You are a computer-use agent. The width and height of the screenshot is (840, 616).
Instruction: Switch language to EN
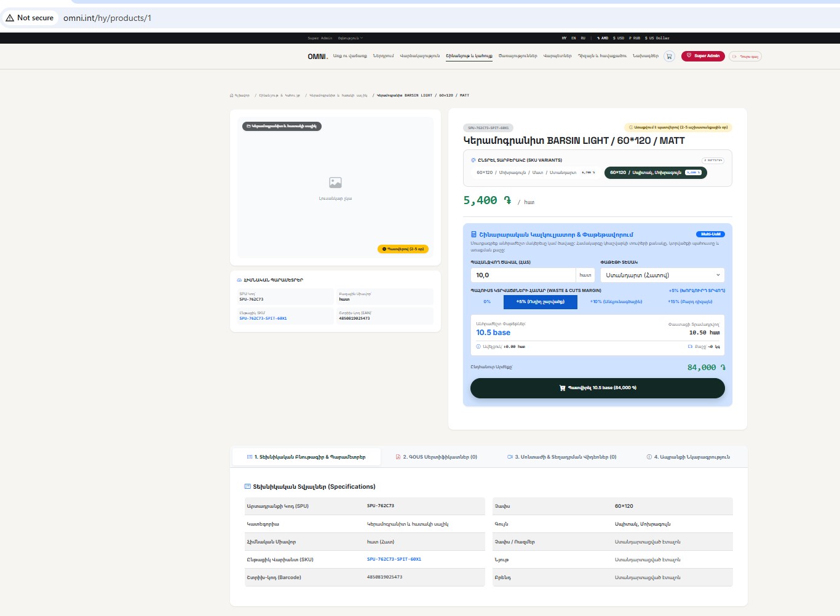point(574,38)
